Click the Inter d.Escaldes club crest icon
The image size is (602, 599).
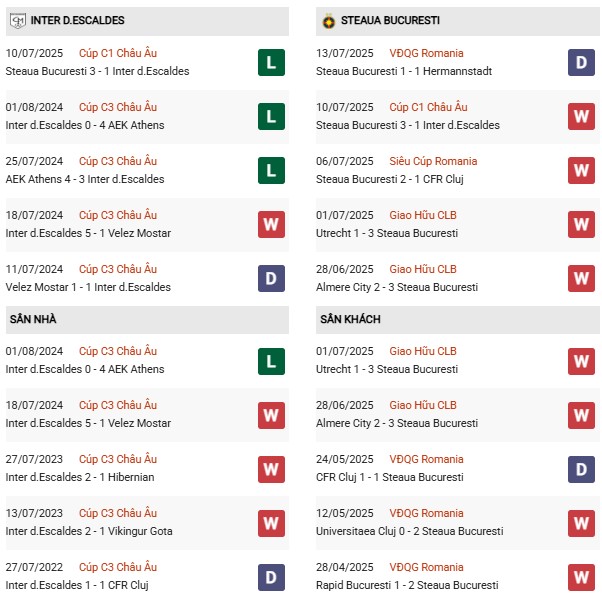tap(17, 20)
